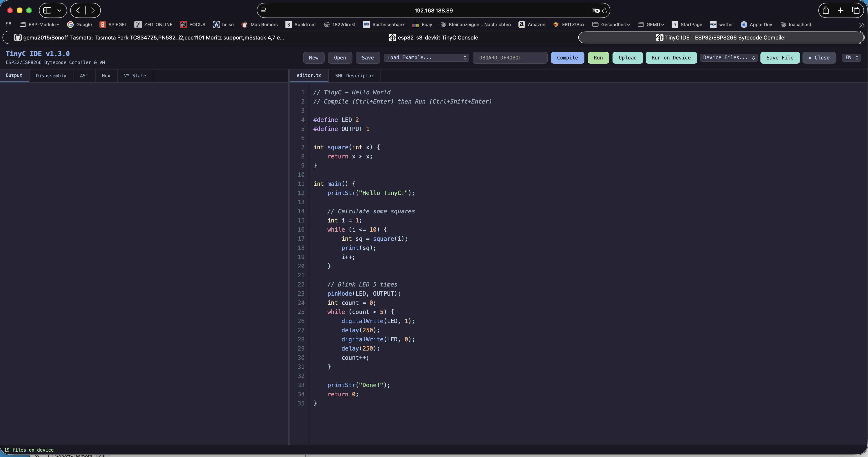
Task: Open the bookmarks apps grid icon
Action: (9, 24)
